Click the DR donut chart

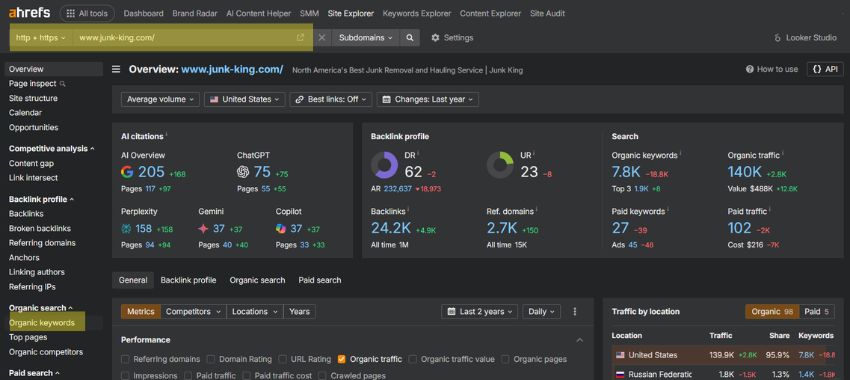pyautogui.click(x=384, y=165)
